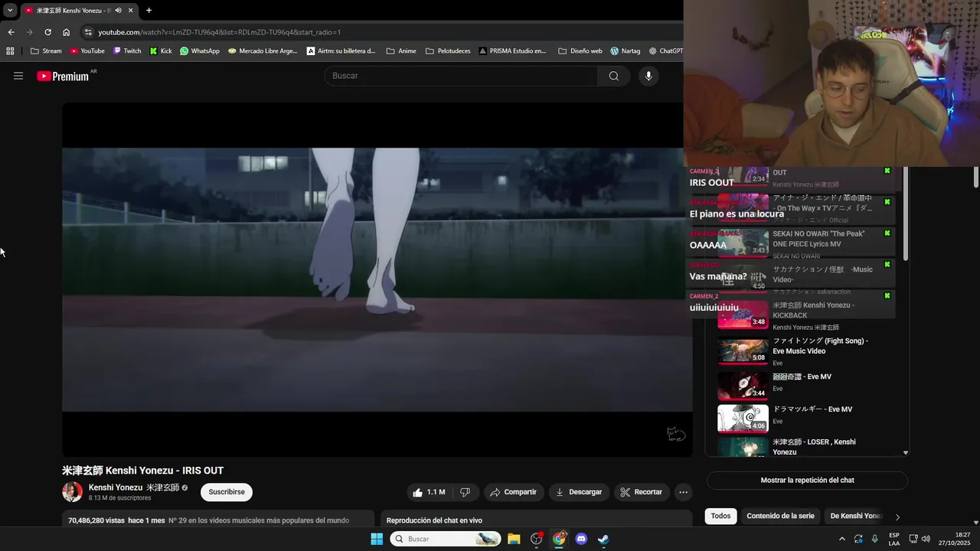Focus the YouTube Buscar search field

461,76
